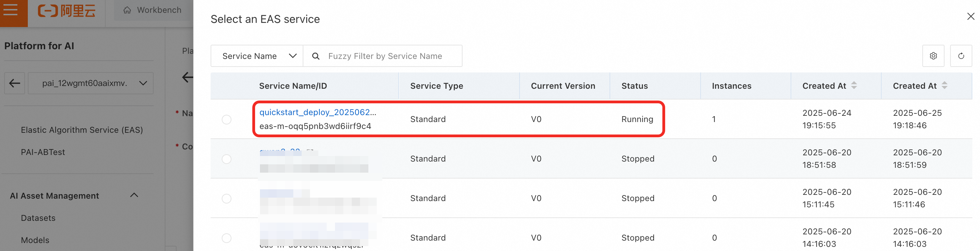Click the Workbench button
Image resolution: width=980 pixels, height=251 pixels.
pos(153,10)
